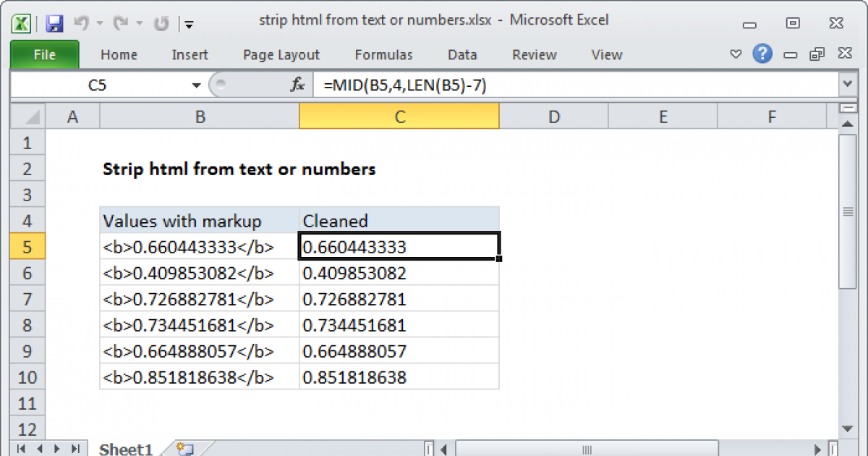Select the Sheet1 tab
868x456 pixels.
click(124, 448)
